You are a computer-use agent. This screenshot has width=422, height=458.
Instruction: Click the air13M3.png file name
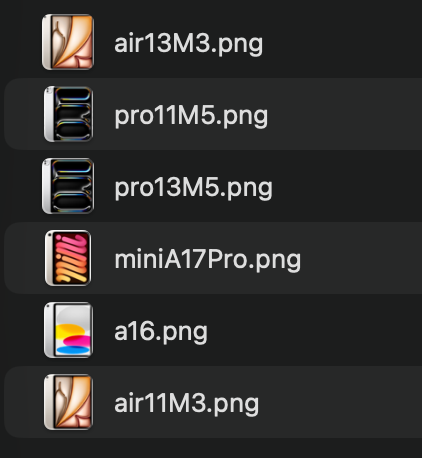[x=189, y=44]
